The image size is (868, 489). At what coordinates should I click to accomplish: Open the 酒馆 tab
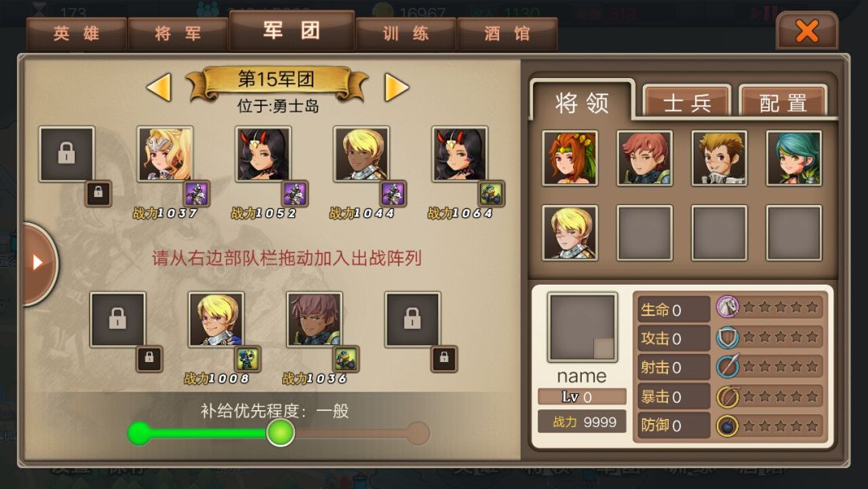(508, 34)
